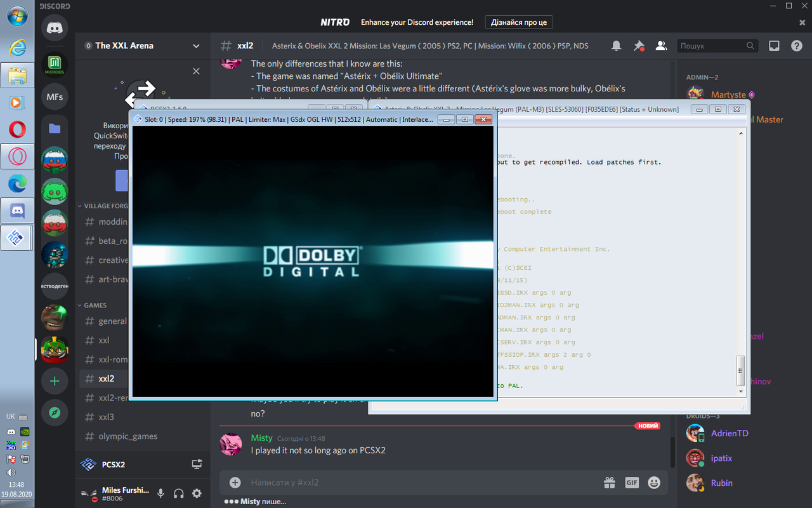Click the Nitro learn more button

point(519,22)
